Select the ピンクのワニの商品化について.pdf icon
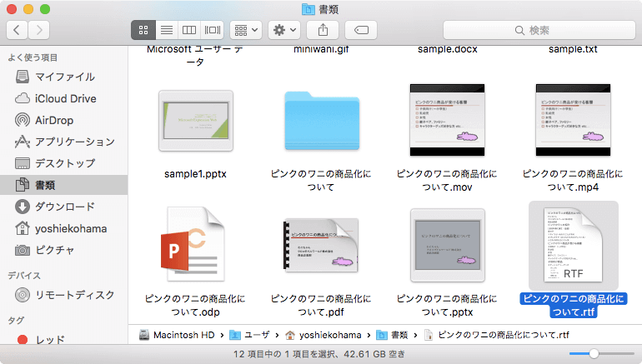 (321, 245)
